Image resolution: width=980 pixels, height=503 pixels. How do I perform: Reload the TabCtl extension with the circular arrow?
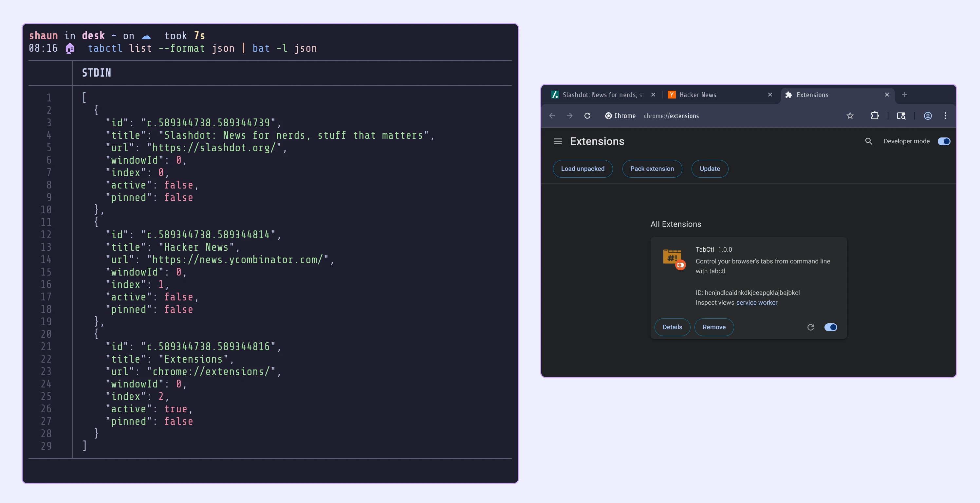point(811,327)
